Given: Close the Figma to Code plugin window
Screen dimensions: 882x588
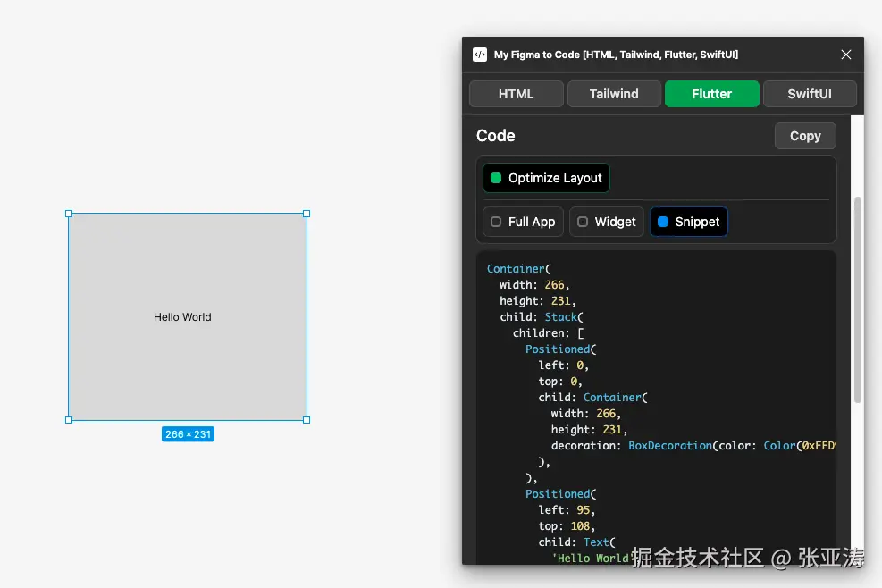Looking at the screenshot, I should (x=845, y=55).
